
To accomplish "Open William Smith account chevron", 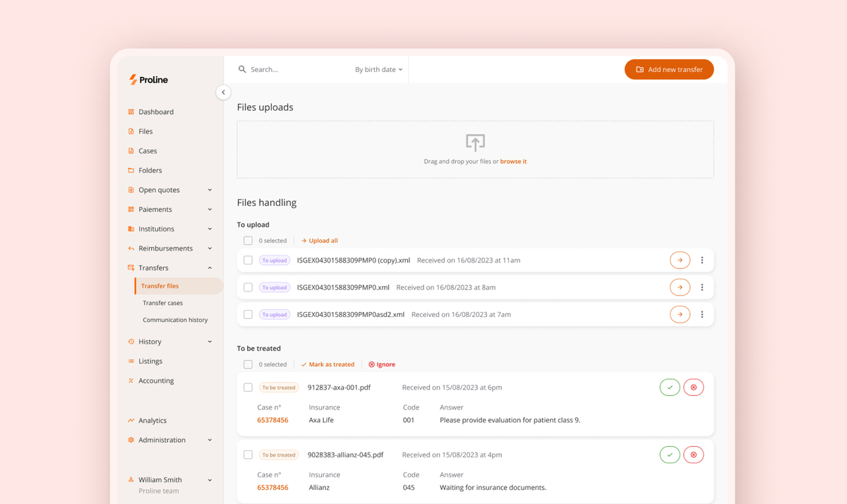I will [210, 479].
